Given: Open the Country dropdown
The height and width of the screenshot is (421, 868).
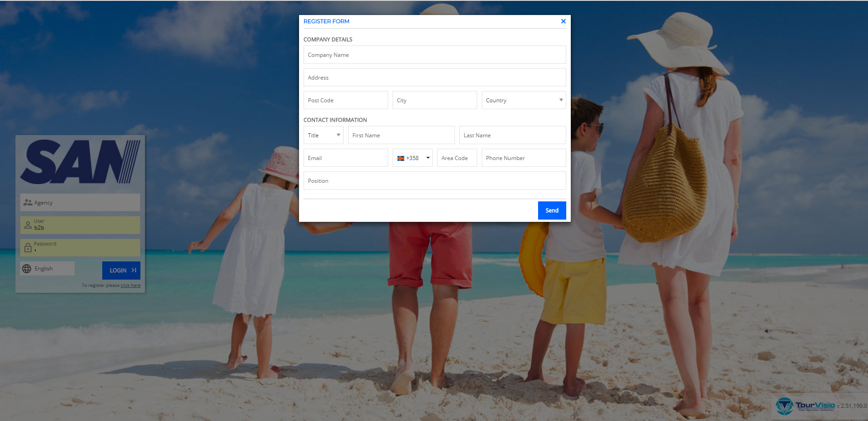Looking at the screenshot, I should (524, 100).
